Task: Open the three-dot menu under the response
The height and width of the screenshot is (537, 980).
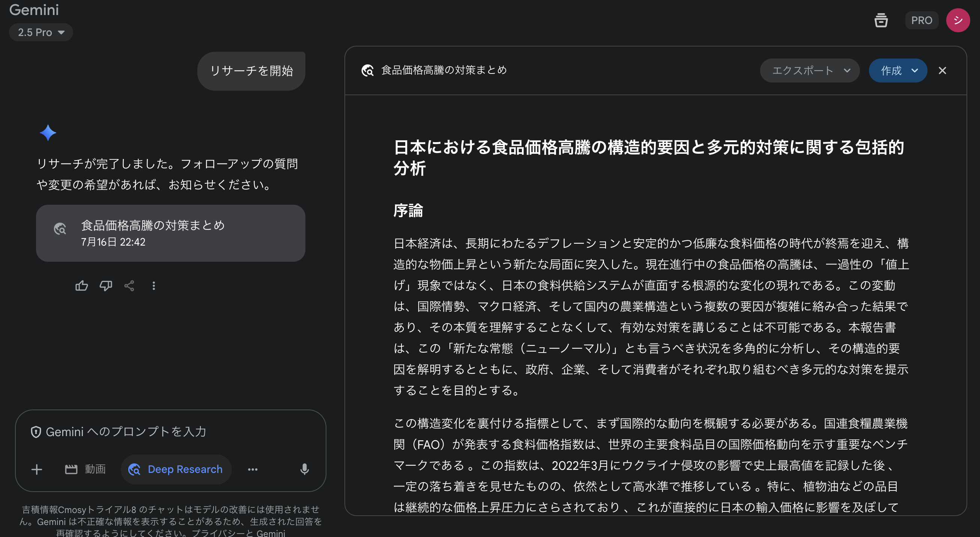Action: click(x=153, y=286)
